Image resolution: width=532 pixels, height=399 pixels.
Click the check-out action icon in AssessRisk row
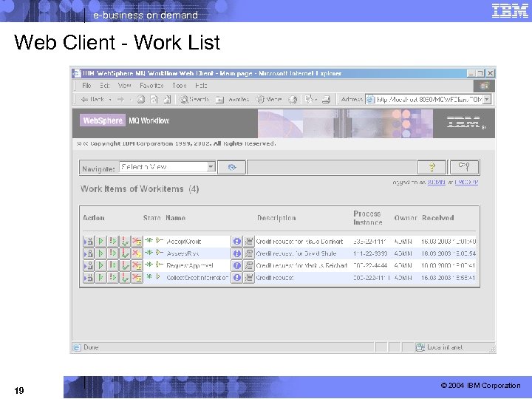tap(89, 253)
